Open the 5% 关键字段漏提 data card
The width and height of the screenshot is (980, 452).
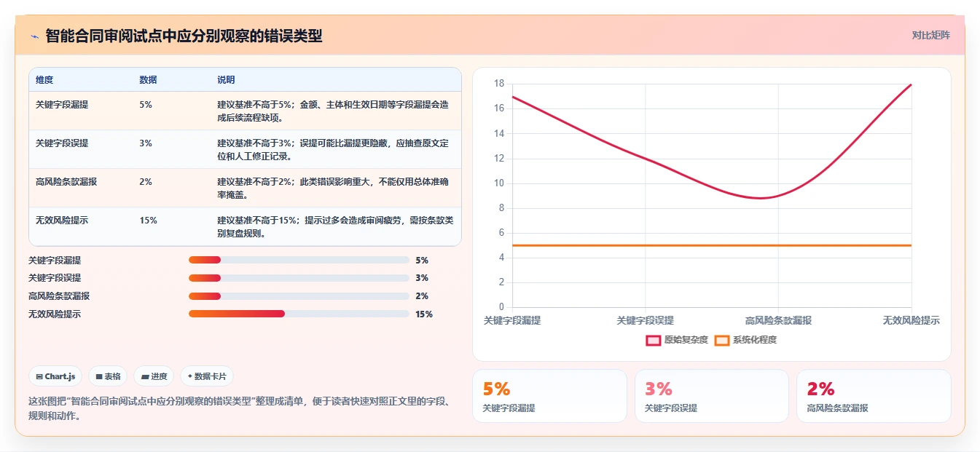coord(549,396)
